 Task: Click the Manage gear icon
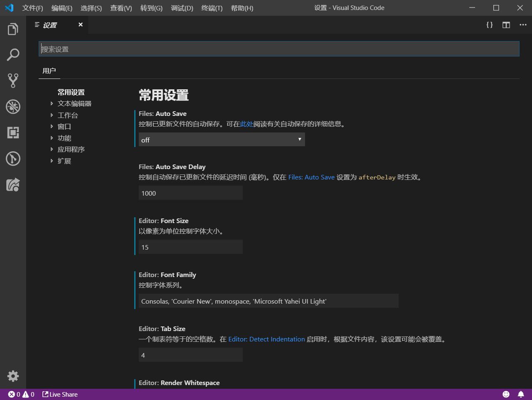pyautogui.click(x=13, y=376)
